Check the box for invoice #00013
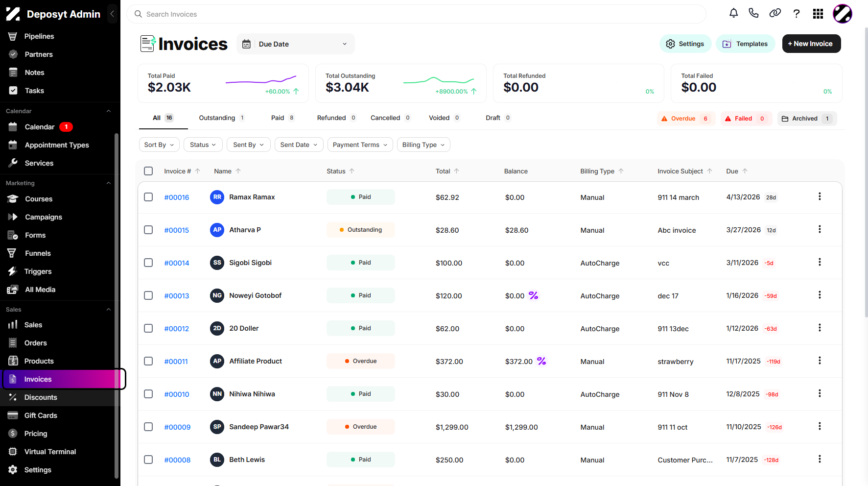Image resolution: width=868 pixels, height=486 pixels. [148, 295]
